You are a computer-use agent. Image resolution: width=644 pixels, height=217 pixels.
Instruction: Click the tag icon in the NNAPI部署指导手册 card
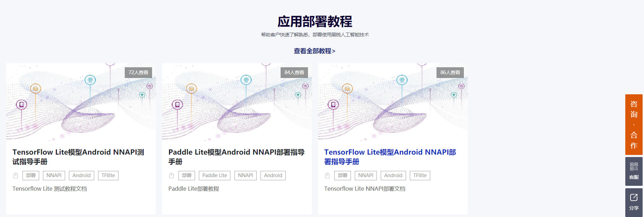tap(327, 176)
